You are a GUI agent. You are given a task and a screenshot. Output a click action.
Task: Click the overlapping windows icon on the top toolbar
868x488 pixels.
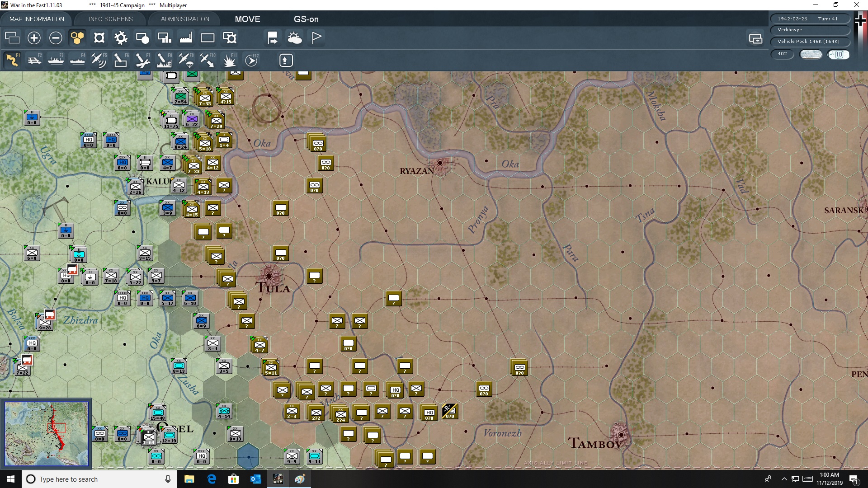[12, 38]
